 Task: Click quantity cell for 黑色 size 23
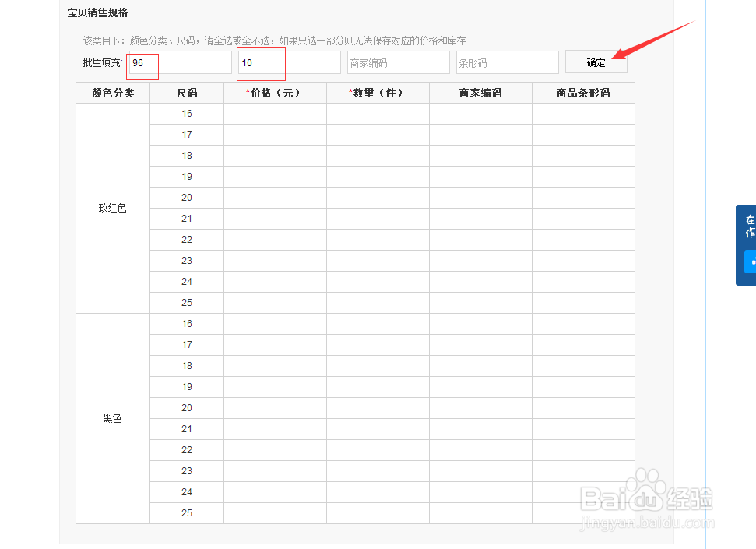[378, 471]
